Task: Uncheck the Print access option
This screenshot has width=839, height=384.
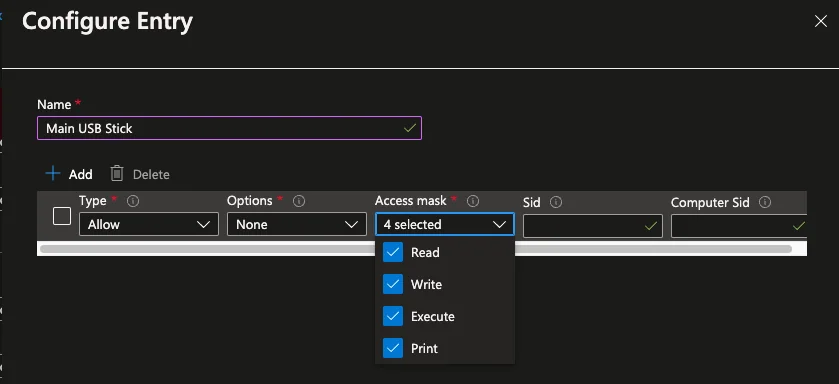Action: coord(393,349)
